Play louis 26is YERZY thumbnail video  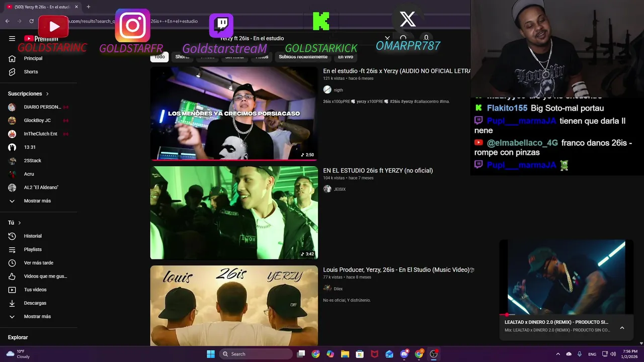coord(234,306)
